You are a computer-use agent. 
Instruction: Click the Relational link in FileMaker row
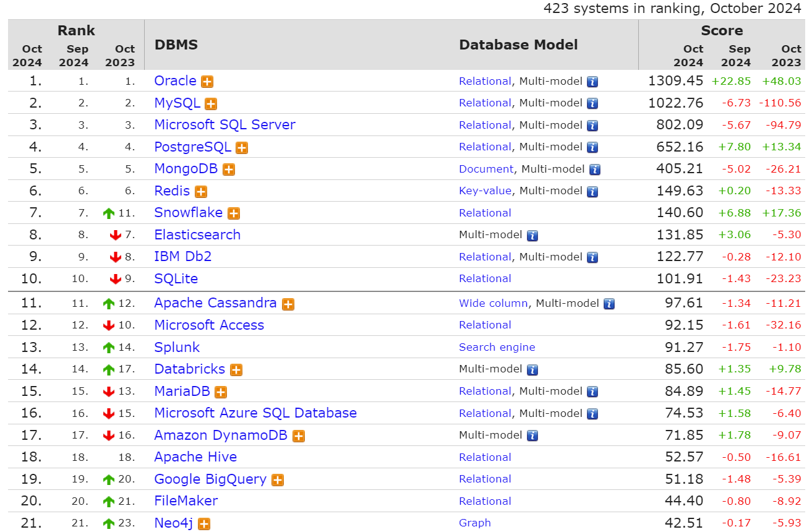[x=485, y=501]
